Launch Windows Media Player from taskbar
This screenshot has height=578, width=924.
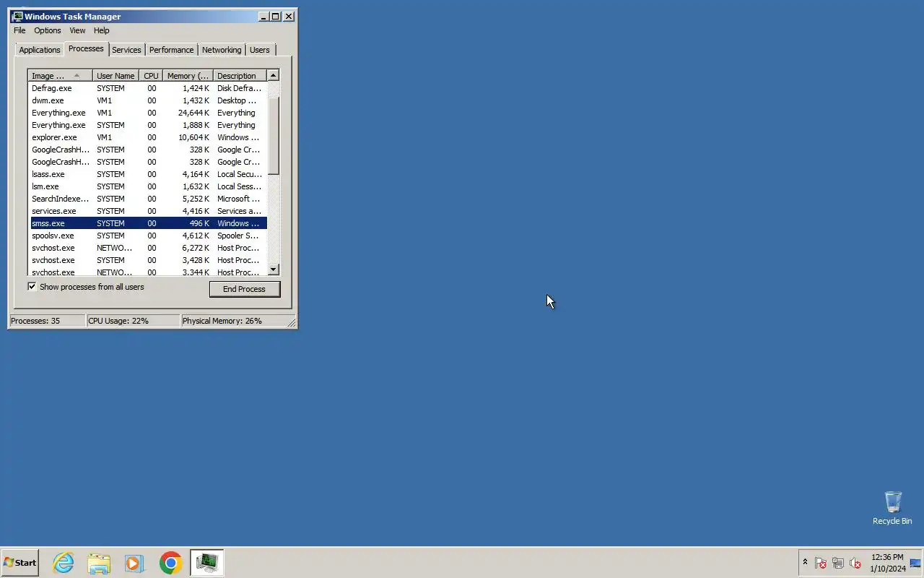pyautogui.click(x=134, y=563)
